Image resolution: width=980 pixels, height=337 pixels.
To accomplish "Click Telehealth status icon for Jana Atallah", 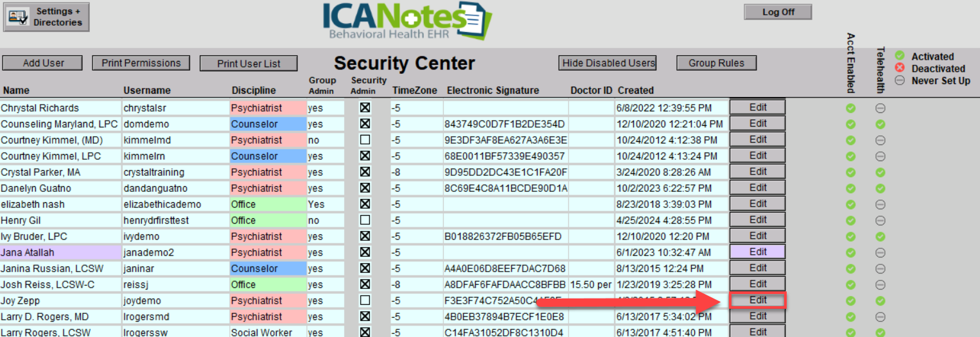I will coord(880,252).
